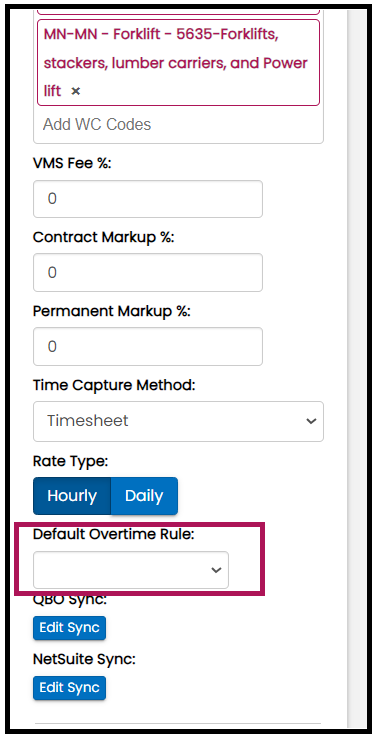
Task: Focus the VMS Fee % input field
Action: pyautogui.click(x=148, y=199)
